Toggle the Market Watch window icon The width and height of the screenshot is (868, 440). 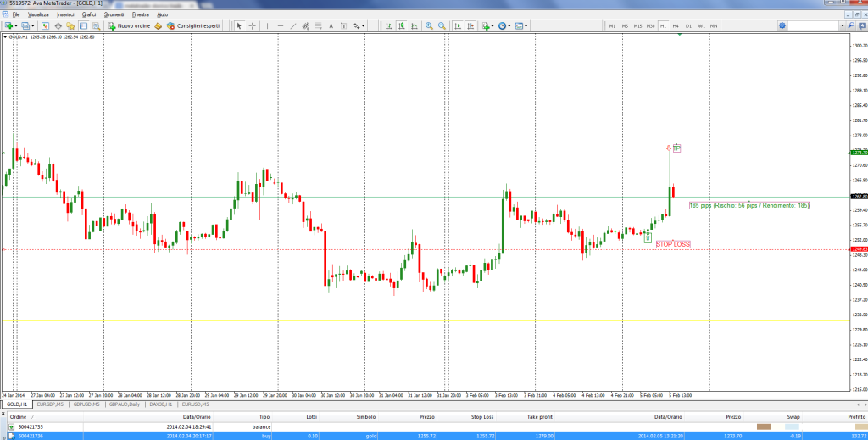point(46,25)
